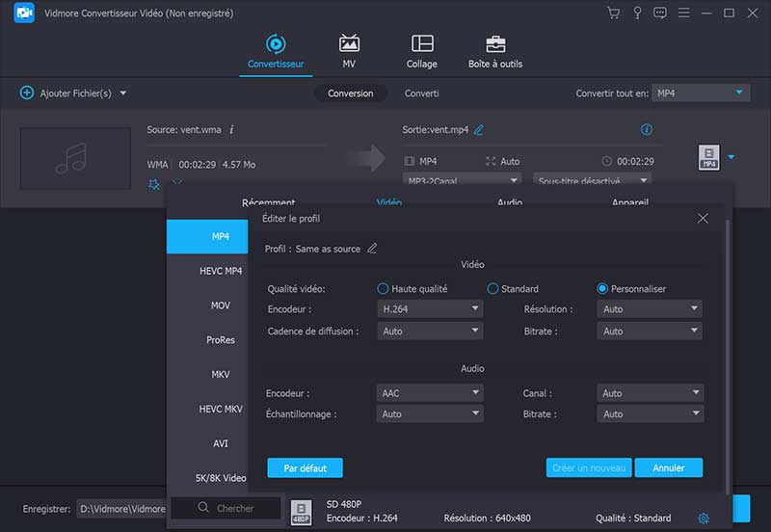This screenshot has height=532, width=771.
Task: Expand the Résolution dropdown
Action: (650, 309)
